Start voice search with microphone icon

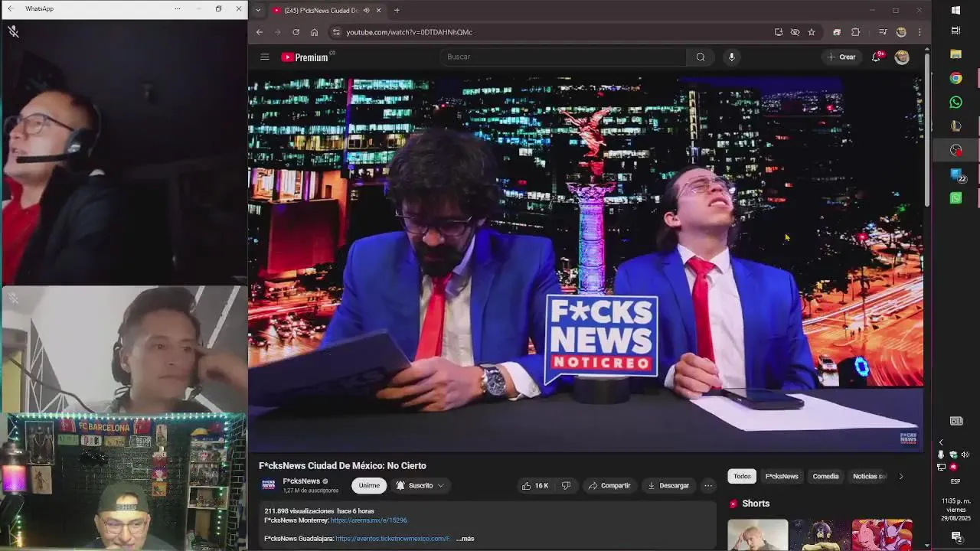point(732,57)
